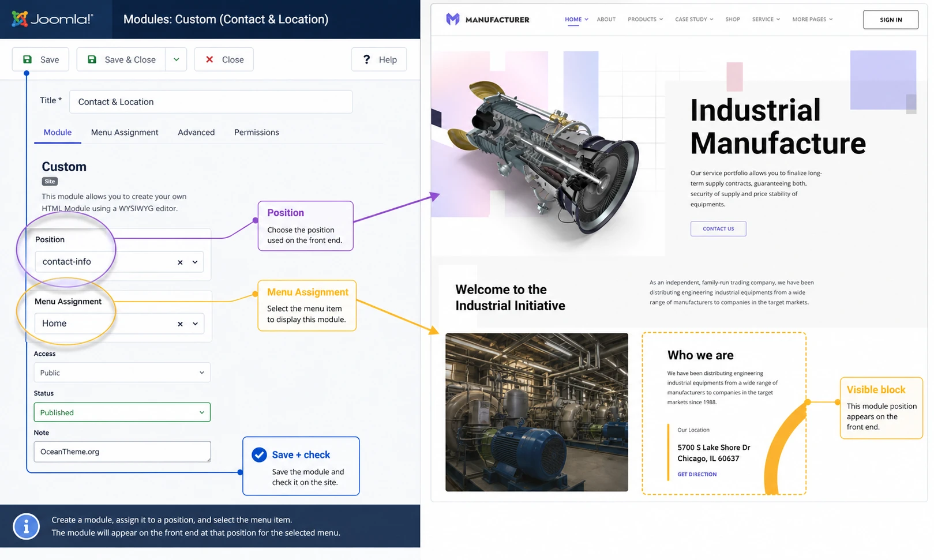Click the Note field containing OceanTheme.org
The image size is (934, 560).
pos(122,452)
